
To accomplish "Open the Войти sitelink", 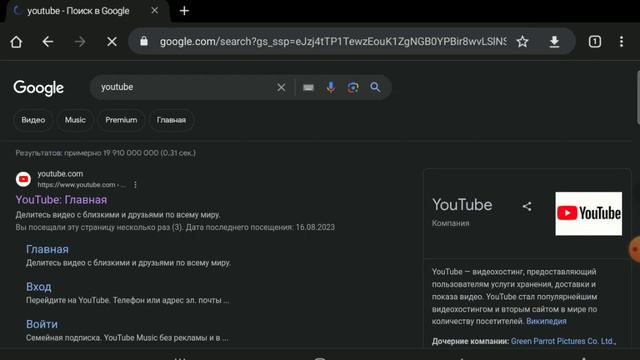I will [42, 324].
